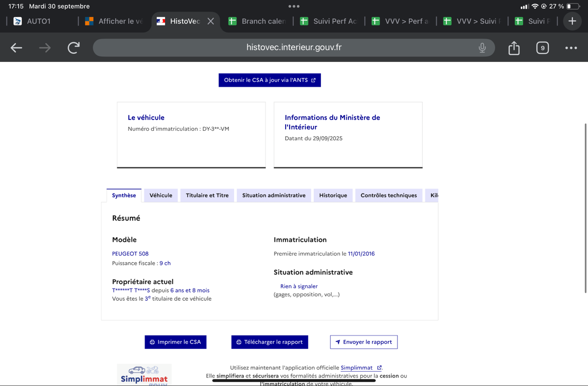The width and height of the screenshot is (588, 386).
Task: Tap the microphone icon in address bar
Action: click(x=482, y=48)
